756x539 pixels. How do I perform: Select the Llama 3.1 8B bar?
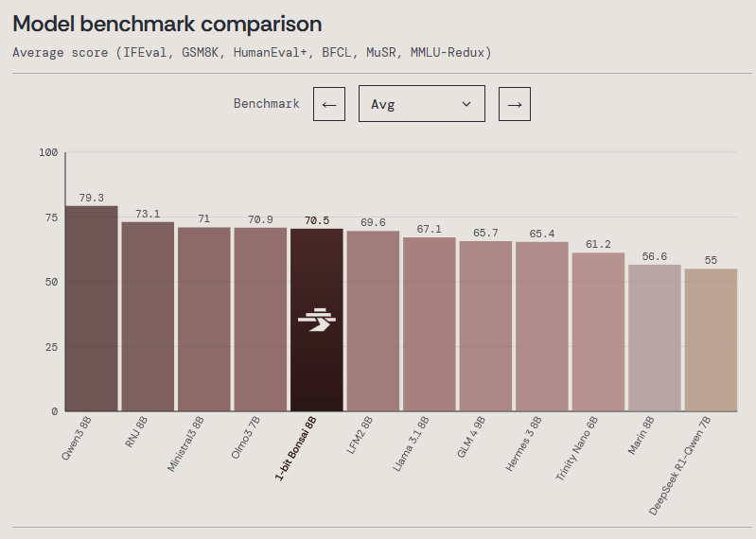430,324
